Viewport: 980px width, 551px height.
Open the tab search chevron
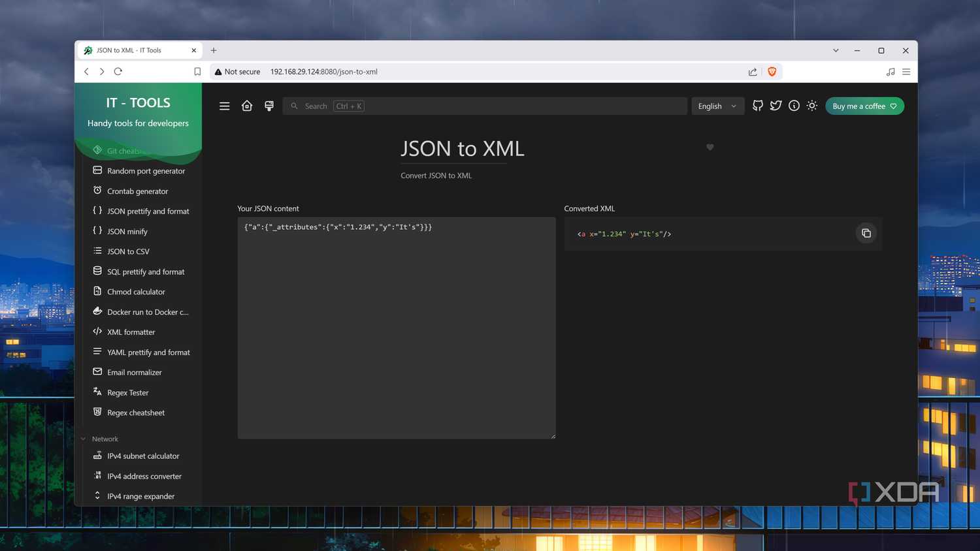[x=836, y=50]
